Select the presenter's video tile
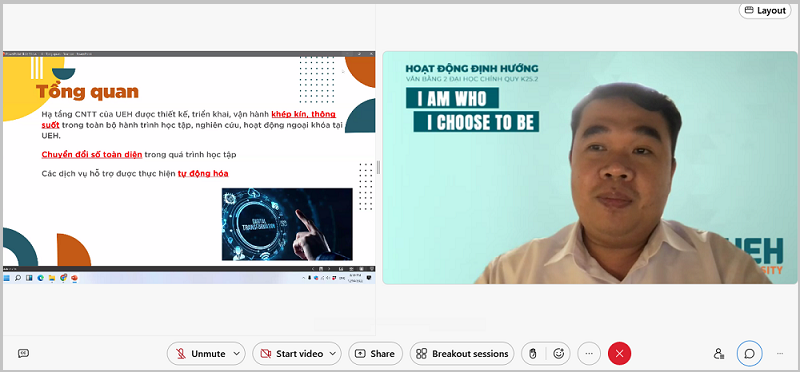Viewport: 800px width, 372px height. [x=590, y=167]
